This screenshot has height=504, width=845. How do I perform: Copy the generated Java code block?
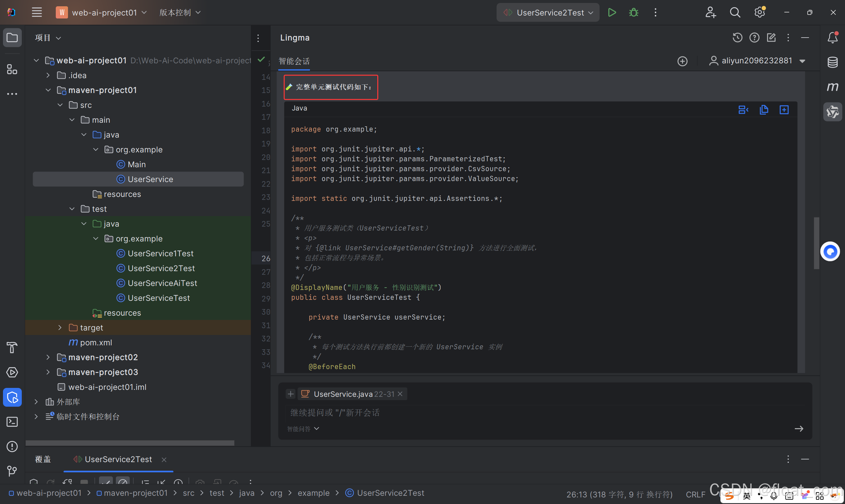point(764,110)
